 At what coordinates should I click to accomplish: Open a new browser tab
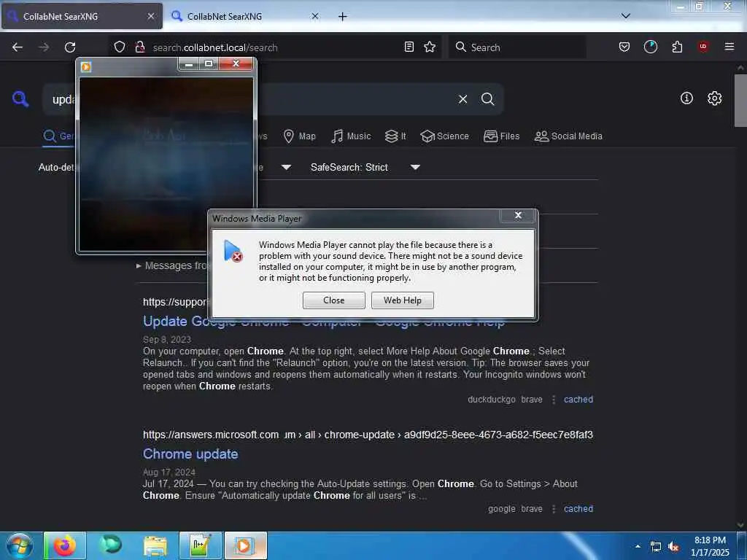[x=343, y=17]
